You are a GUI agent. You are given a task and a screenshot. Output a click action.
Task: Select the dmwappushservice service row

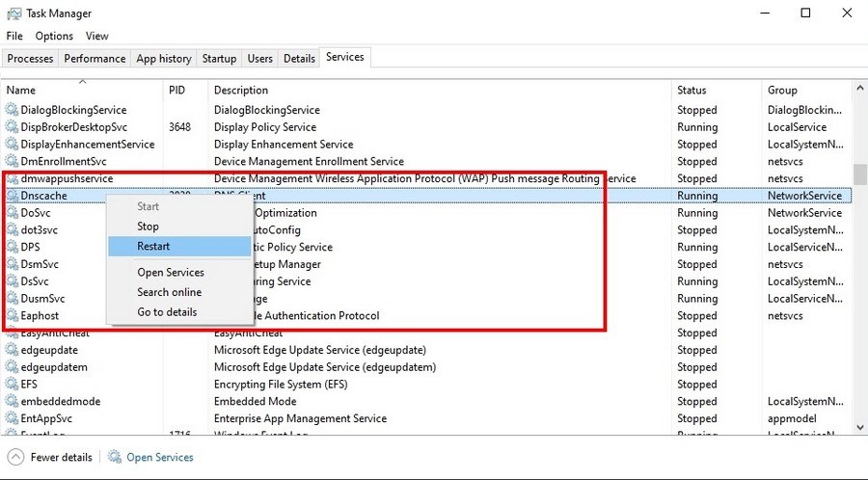click(x=426, y=178)
